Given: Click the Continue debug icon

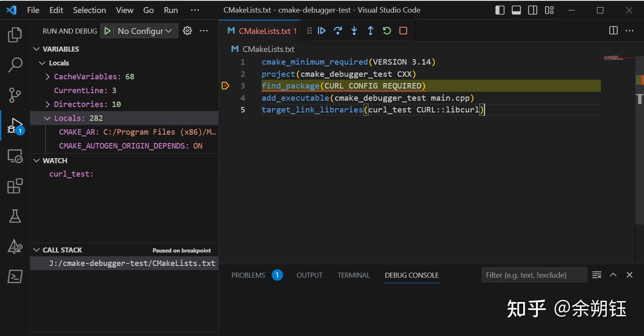Looking at the screenshot, I should click(322, 31).
